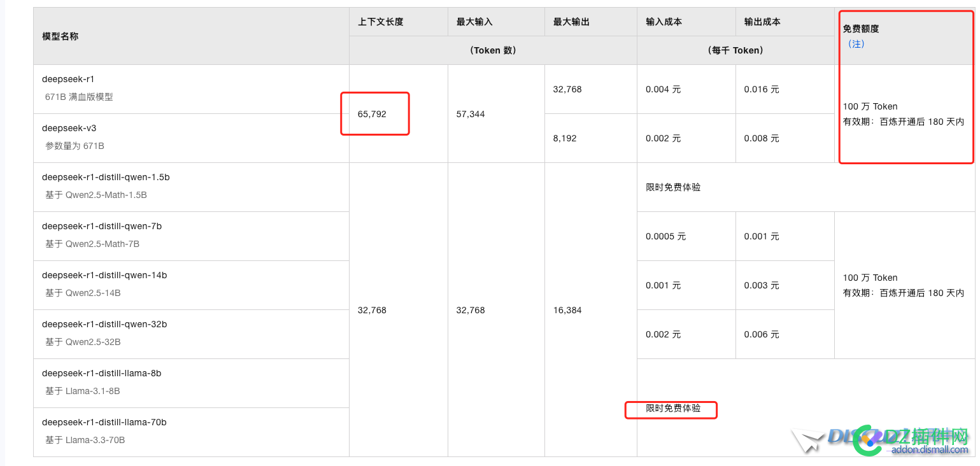This screenshot has width=980, height=466.
Task: Select deepseek-r1-distill-qwen-7b model name
Action: click(x=102, y=226)
